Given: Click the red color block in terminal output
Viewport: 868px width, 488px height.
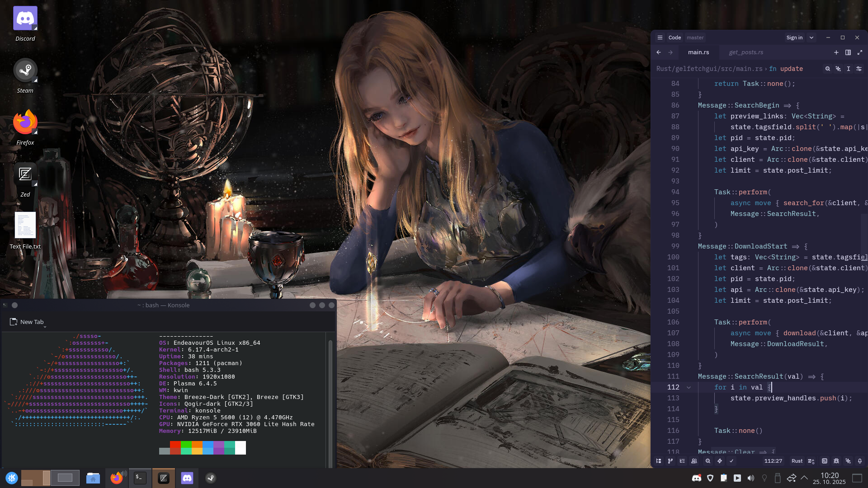Looking at the screenshot, I should pos(175,445).
